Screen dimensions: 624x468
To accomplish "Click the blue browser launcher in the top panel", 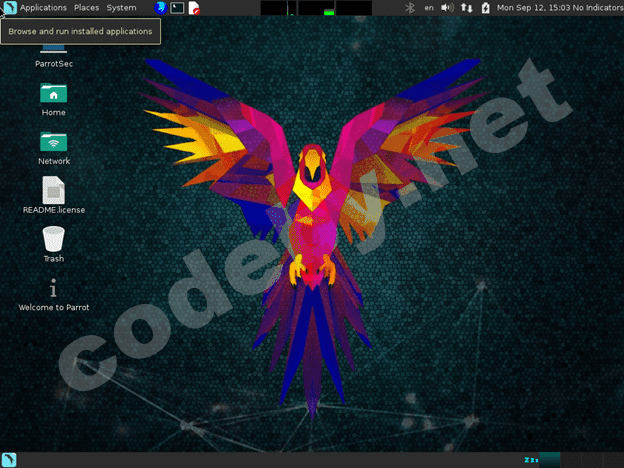I will click(x=160, y=8).
